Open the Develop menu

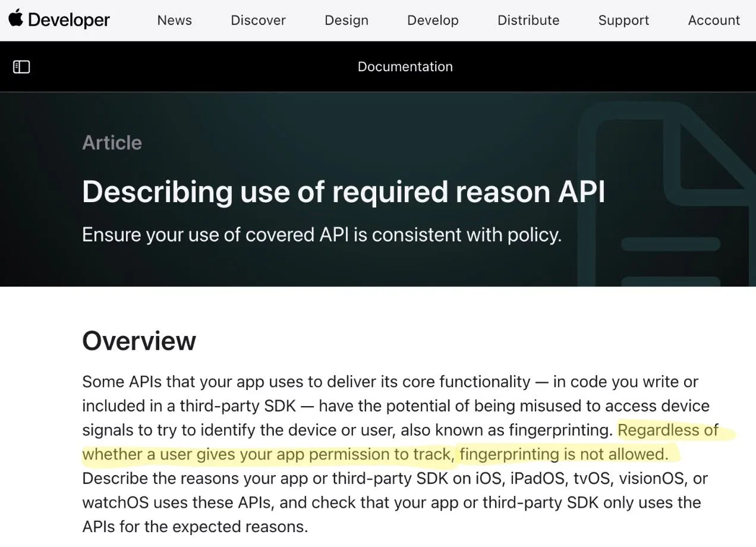(433, 20)
